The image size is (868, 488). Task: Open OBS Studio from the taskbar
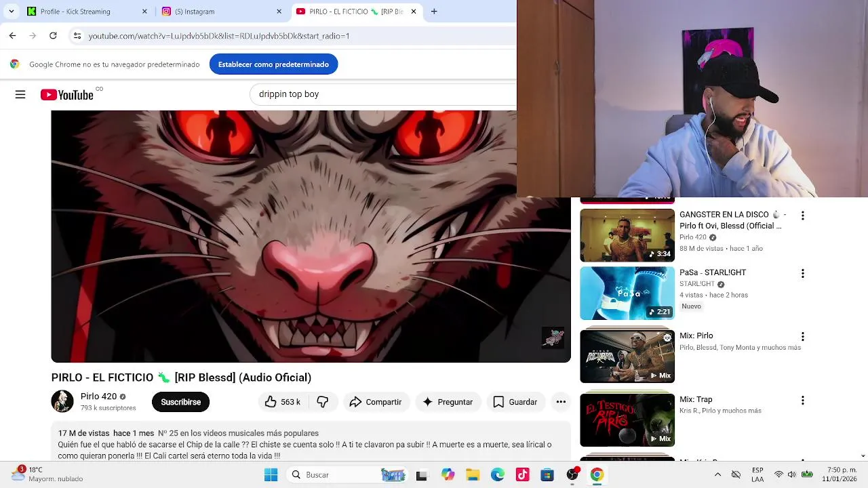click(572, 474)
